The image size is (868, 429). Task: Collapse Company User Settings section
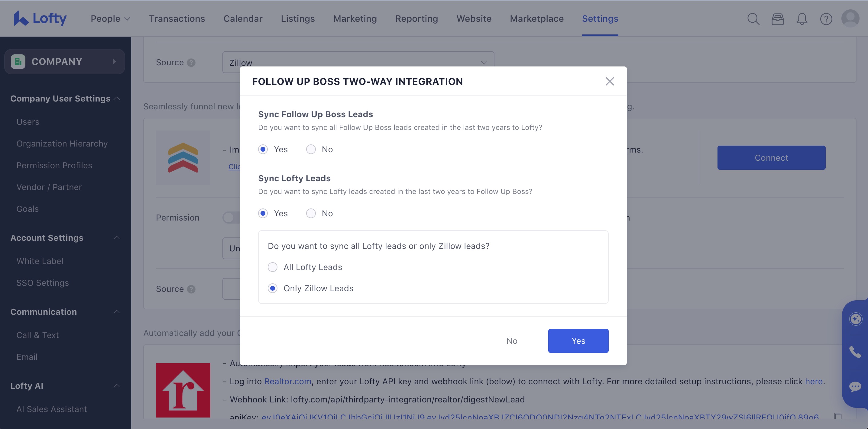point(117,98)
